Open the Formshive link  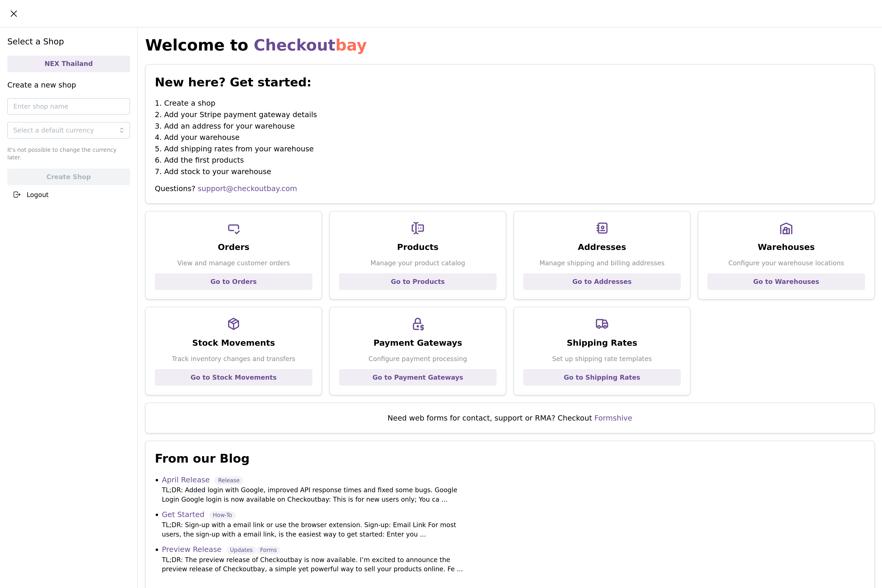(613, 418)
